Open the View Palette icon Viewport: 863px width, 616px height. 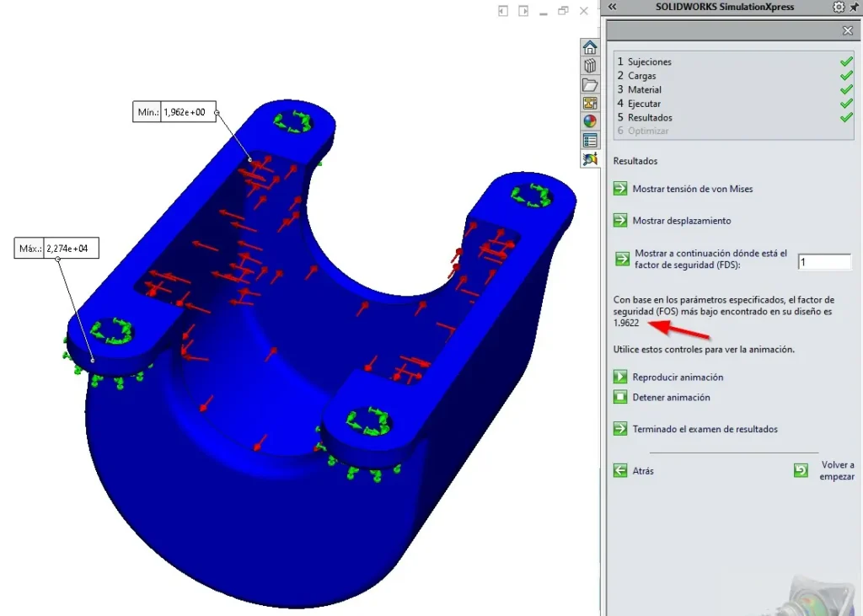click(589, 103)
